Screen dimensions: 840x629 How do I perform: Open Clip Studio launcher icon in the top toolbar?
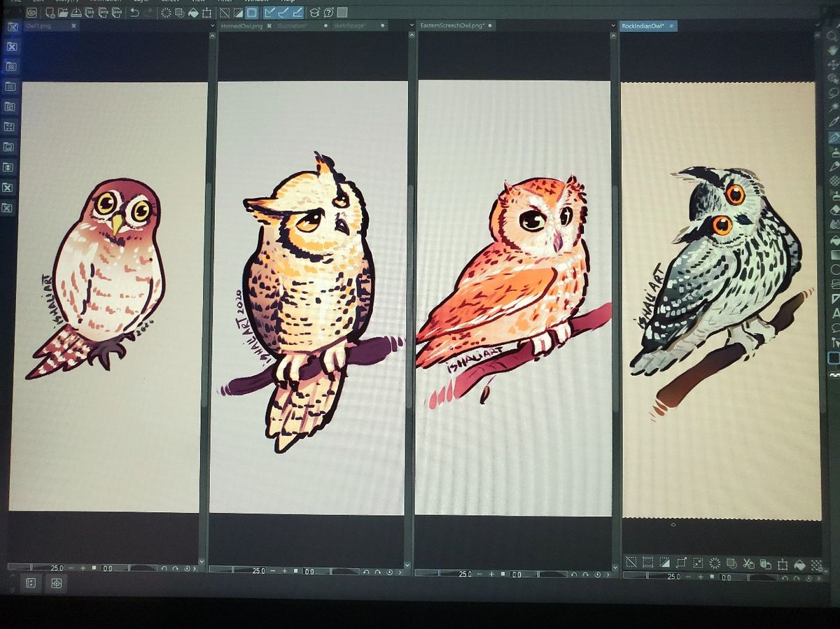(32, 13)
